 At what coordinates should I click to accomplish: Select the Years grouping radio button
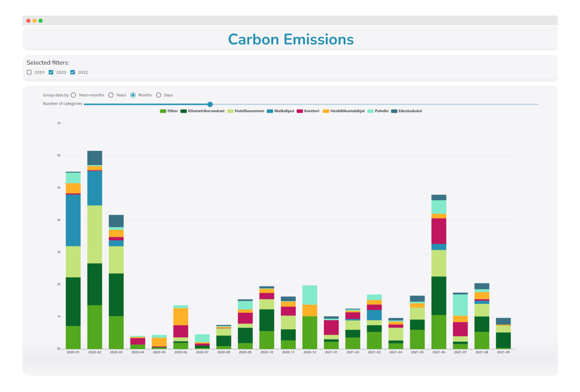[x=111, y=95]
